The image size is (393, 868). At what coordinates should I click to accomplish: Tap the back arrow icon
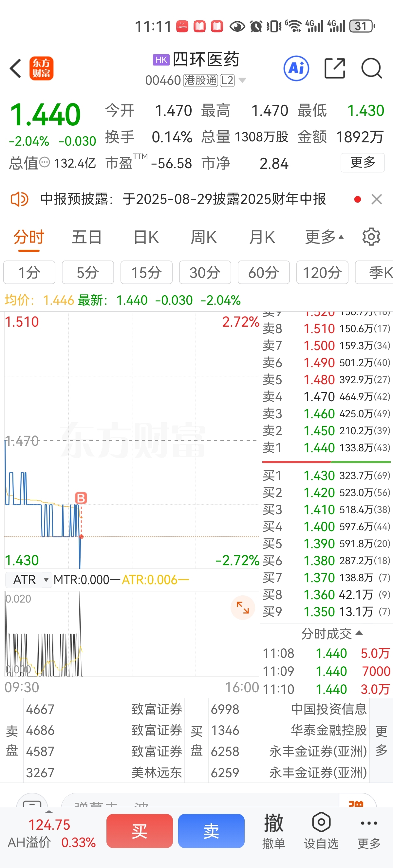click(15, 68)
